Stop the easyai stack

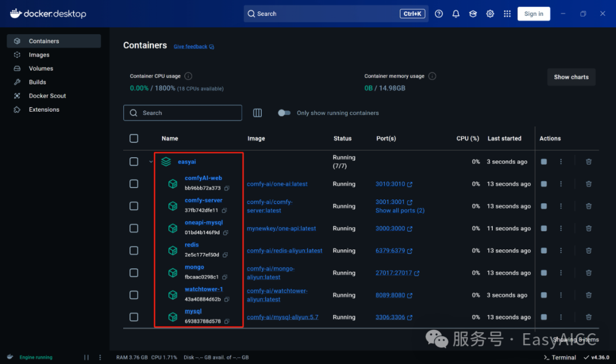point(544,162)
